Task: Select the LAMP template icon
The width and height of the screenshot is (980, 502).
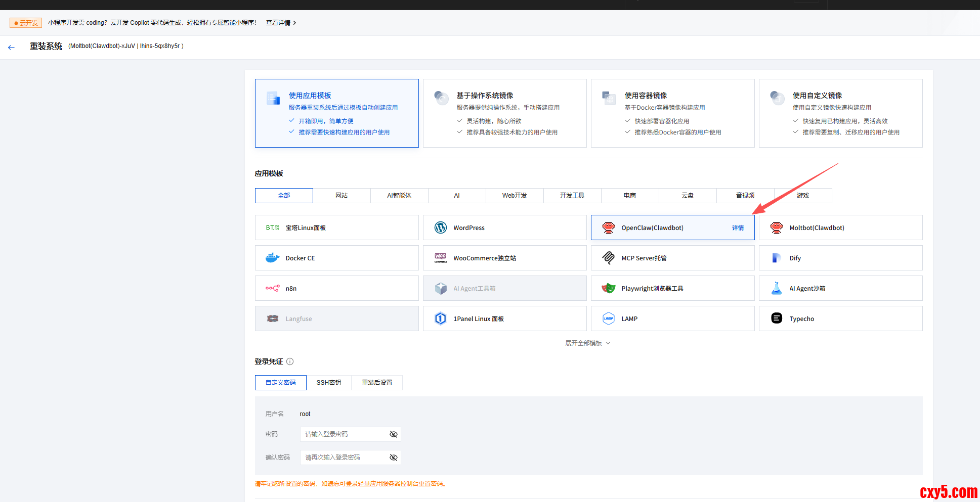Action: tap(608, 318)
